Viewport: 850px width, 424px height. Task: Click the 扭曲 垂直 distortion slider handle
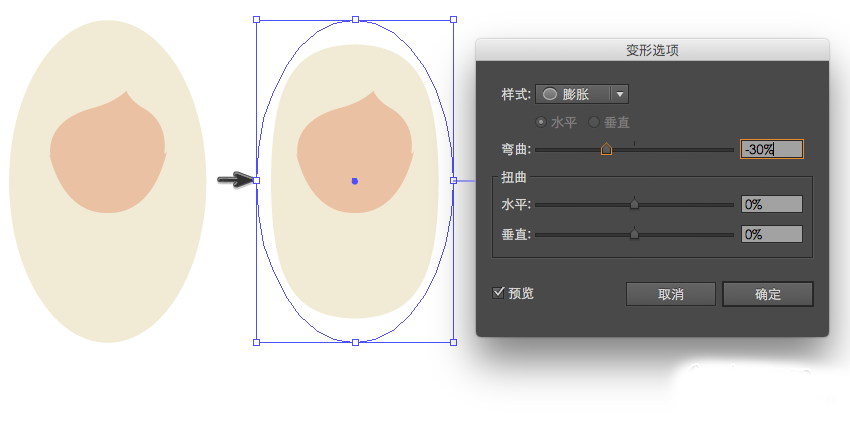click(634, 234)
